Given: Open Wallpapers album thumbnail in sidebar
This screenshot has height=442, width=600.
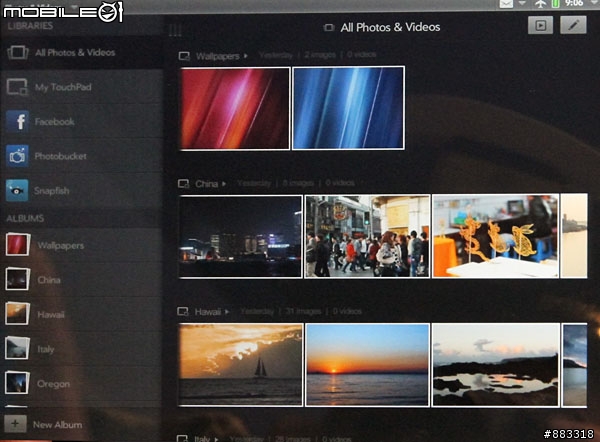Looking at the screenshot, I should [x=18, y=245].
